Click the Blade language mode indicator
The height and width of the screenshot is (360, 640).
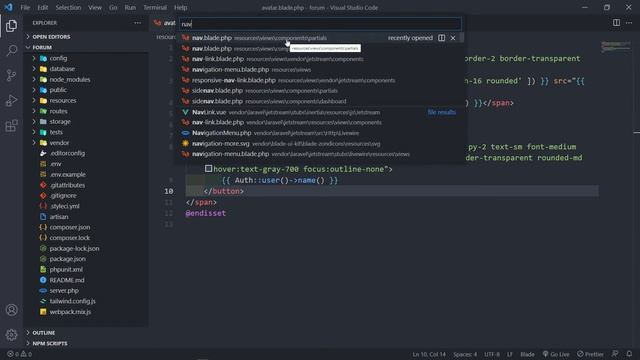coord(527,354)
